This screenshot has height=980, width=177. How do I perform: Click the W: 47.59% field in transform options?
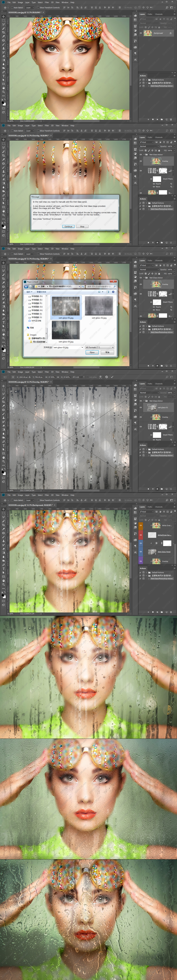(51, 377)
